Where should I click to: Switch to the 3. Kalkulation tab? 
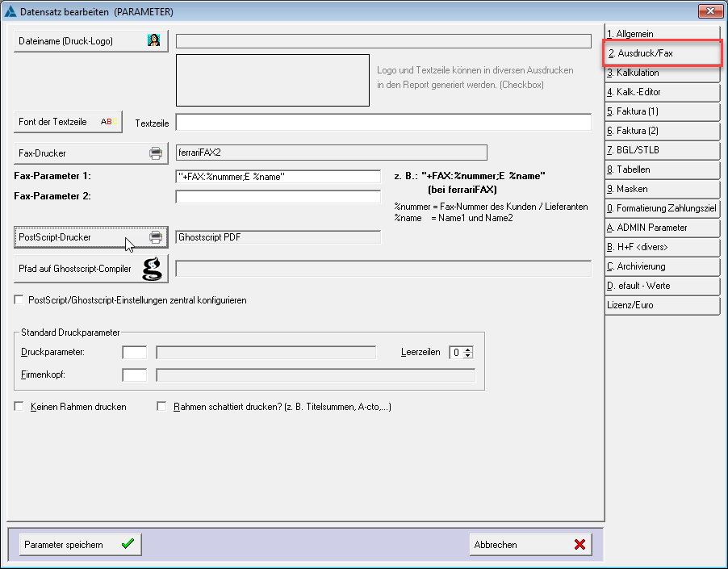coord(662,73)
